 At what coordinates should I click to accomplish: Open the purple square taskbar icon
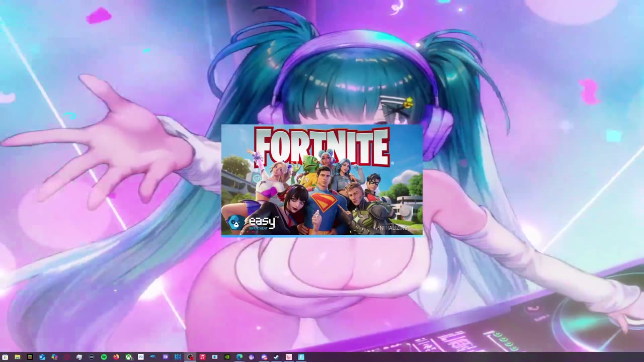pos(166,357)
